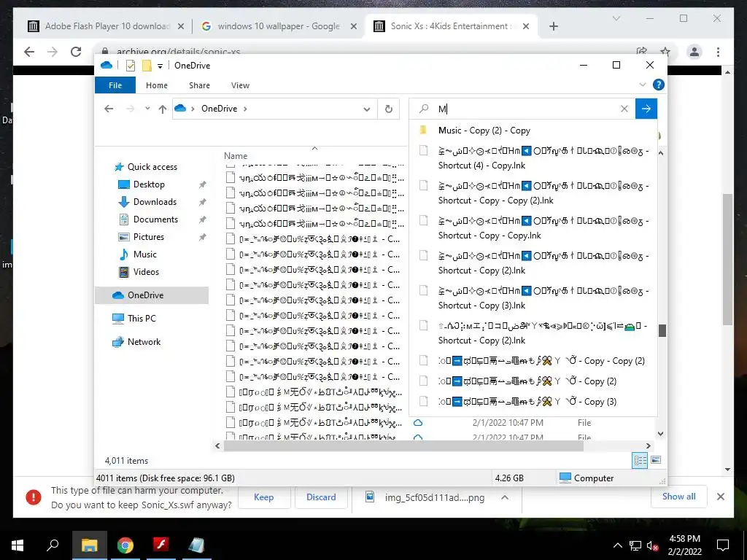Open the notification center icon
The image size is (747, 560).
[x=723, y=545]
